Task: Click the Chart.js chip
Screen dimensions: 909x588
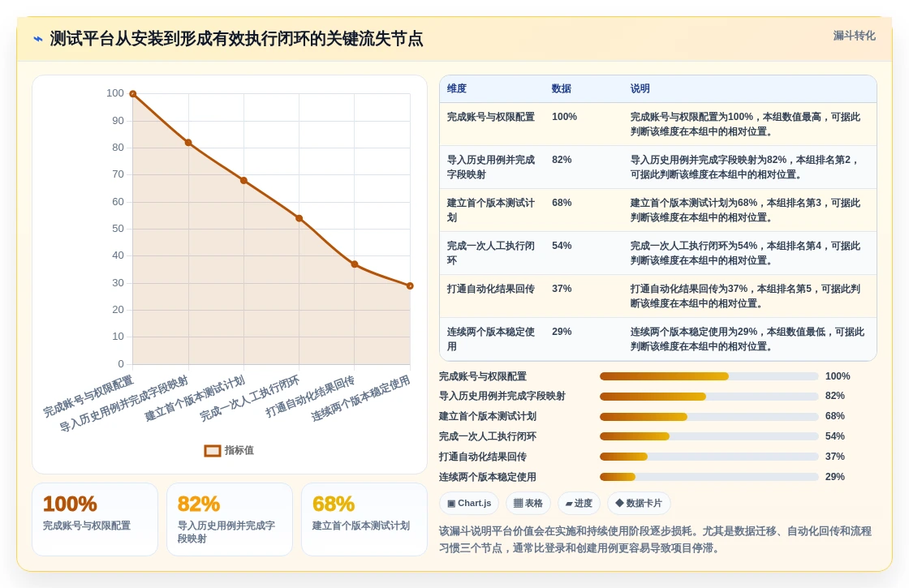Action: click(470, 503)
